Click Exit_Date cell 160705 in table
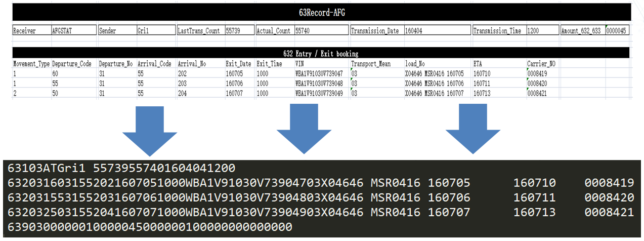This screenshot has height=241, width=644. click(240, 73)
